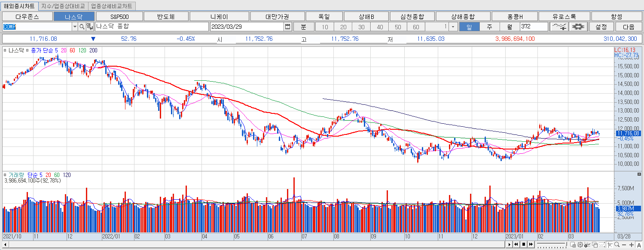
Task: Click the 상해종합 index button
Action: [x=463, y=17]
